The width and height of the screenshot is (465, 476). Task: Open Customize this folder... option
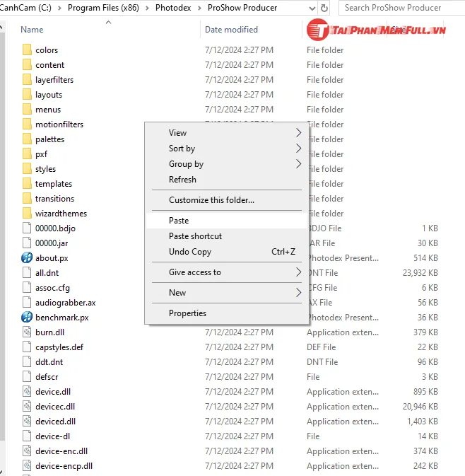227,200
